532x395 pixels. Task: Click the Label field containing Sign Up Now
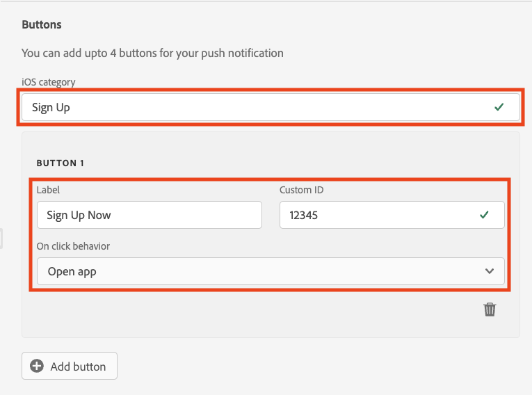tap(150, 215)
